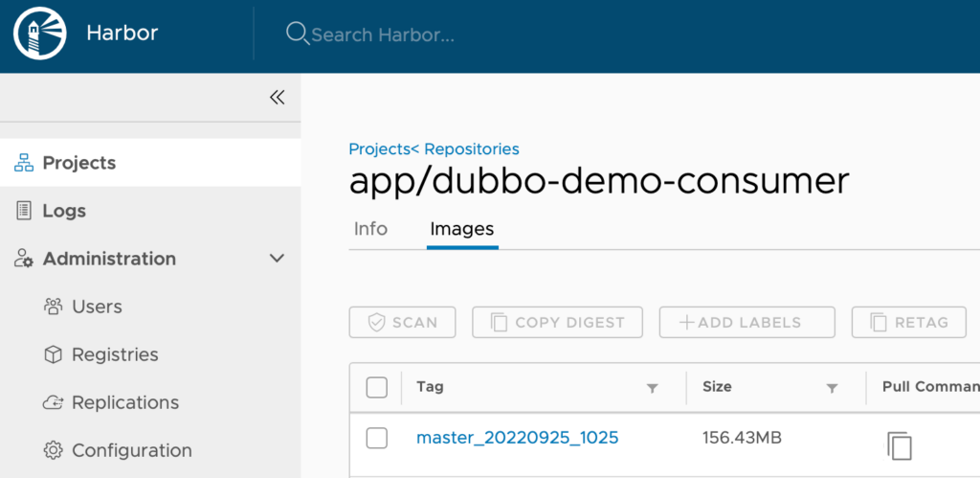Click the Search Harbor input field
Screen dimensions: 980x478
click(x=383, y=34)
